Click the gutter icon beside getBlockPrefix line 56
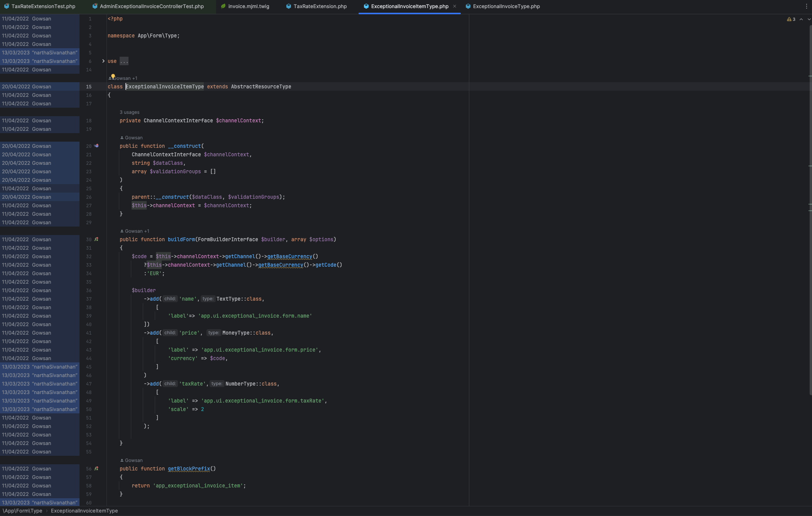Image resolution: width=812 pixels, height=516 pixels. click(96, 469)
